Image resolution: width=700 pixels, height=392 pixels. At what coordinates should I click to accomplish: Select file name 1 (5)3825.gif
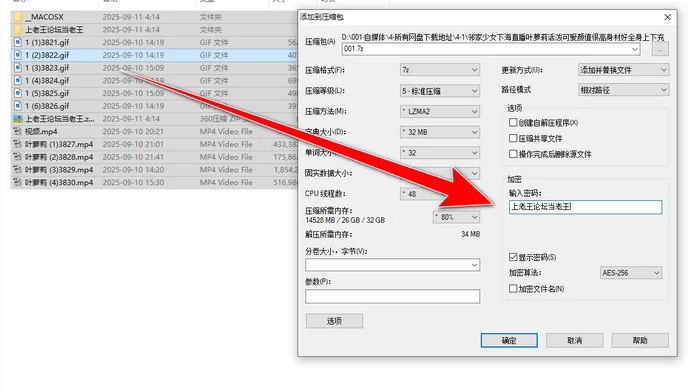tap(47, 93)
